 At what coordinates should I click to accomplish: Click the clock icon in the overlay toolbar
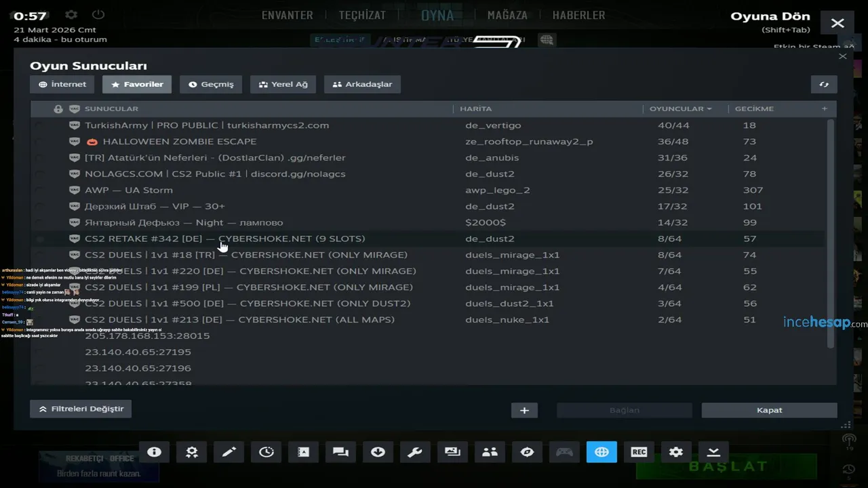pos(267,452)
